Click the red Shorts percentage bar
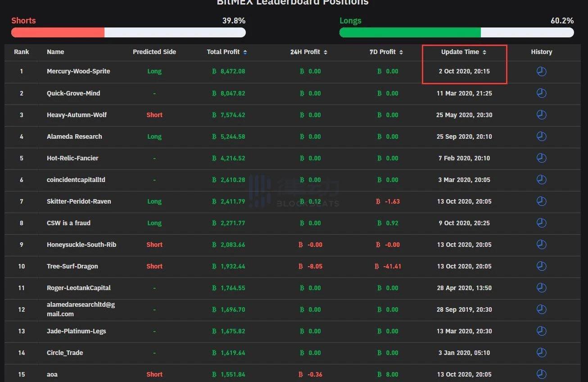The width and height of the screenshot is (588, 382). click(x=58, y=32)
